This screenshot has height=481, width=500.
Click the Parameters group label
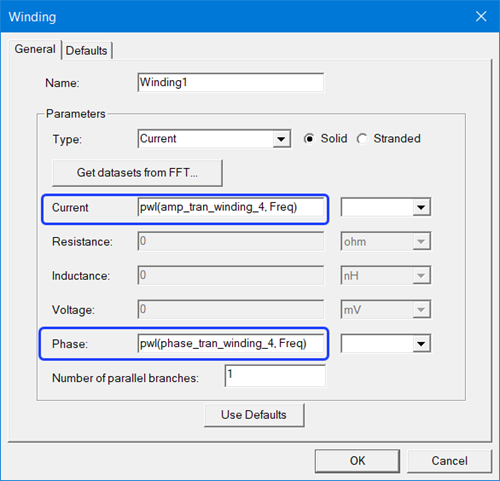[x=76, y=114]
